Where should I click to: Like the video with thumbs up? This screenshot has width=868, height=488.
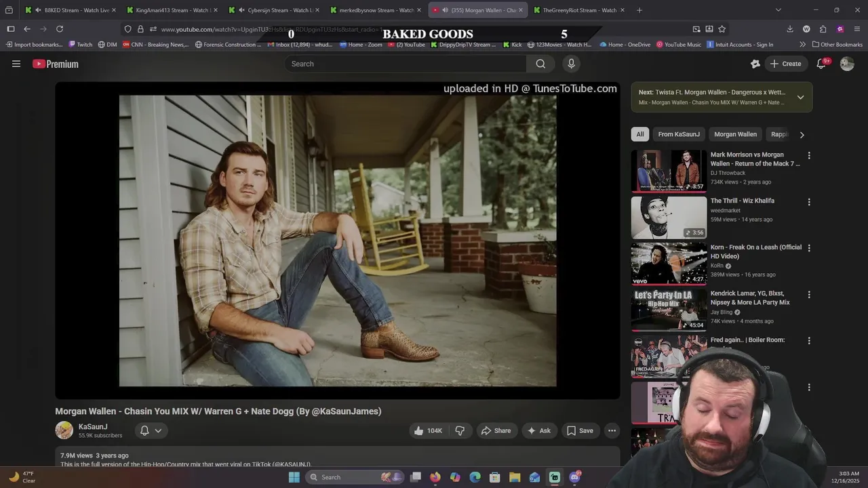point(427,430)
